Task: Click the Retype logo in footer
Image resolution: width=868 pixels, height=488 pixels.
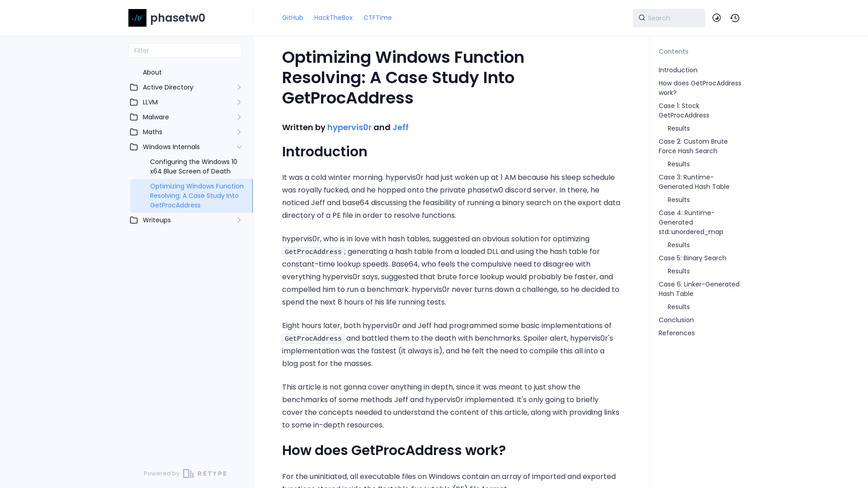Action: pos(205,474)
